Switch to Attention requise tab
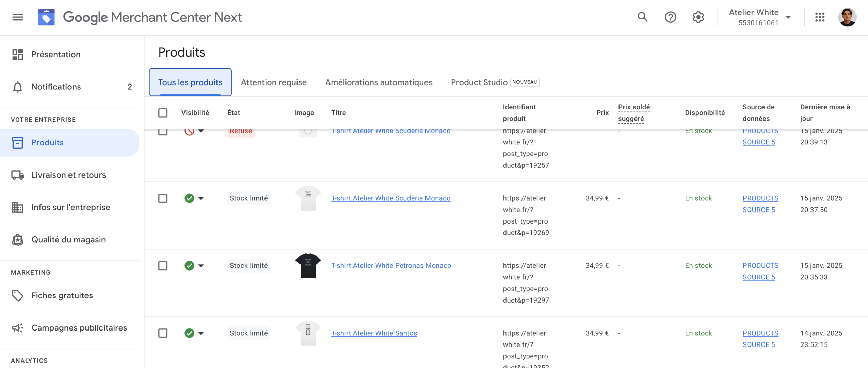The width and height of the screenshot is (868, 368). (274, 82)
